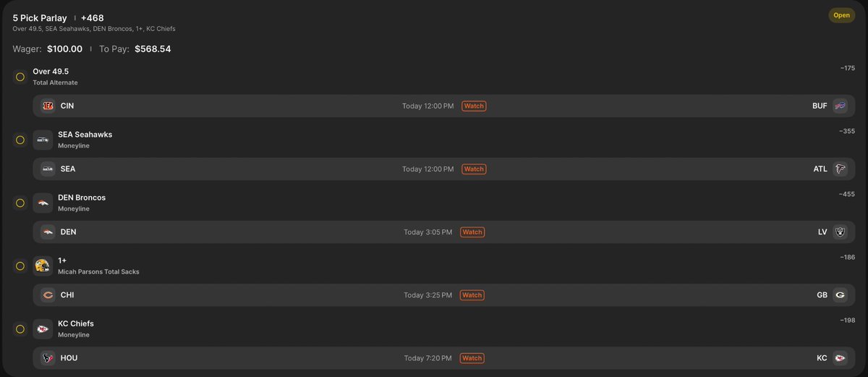Click the DEN Broncos pick label

[82, 197]
